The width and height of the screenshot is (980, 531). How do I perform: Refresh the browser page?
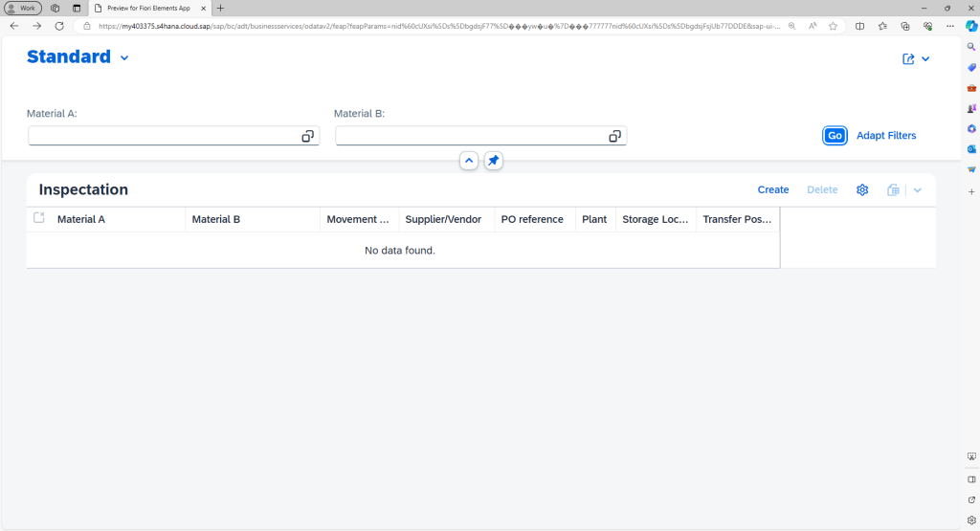click(x=59, y=26)
